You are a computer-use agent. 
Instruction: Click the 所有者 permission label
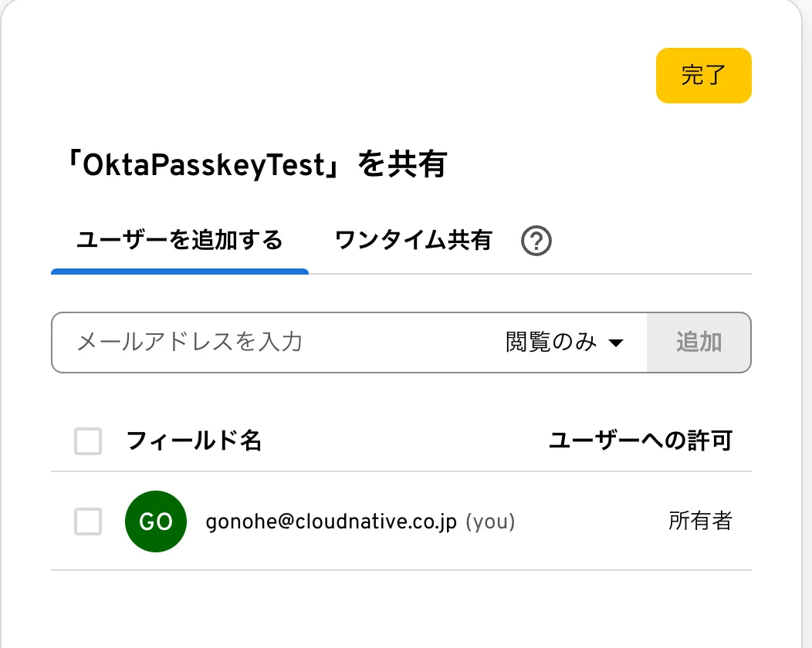click(699, 521)
